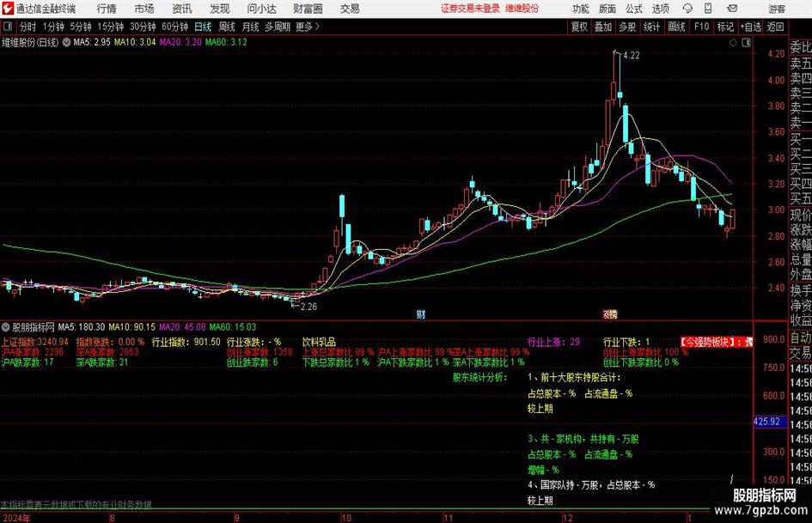Click the MA5: 2.95 value

coord(92,42)
